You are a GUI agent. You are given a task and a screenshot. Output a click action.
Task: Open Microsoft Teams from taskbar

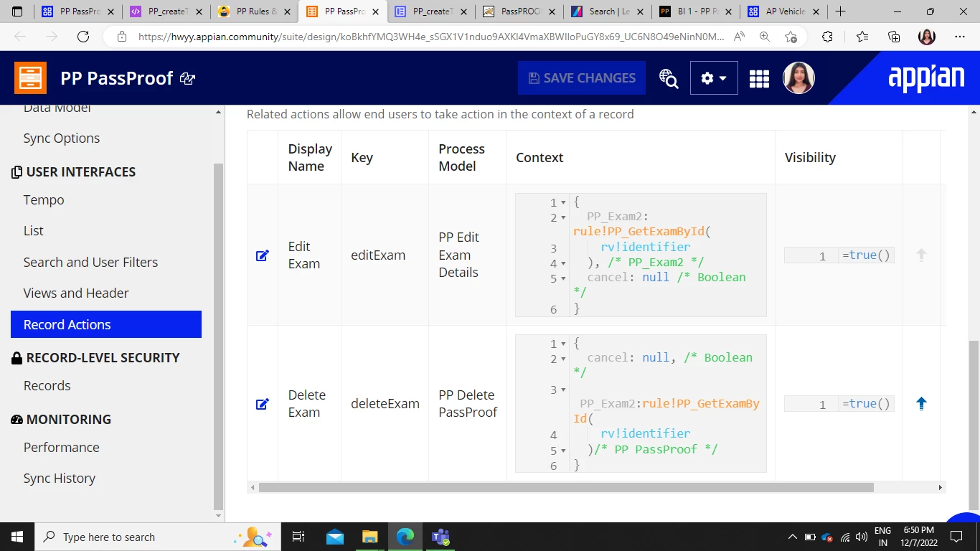click(x=440, y=537)
